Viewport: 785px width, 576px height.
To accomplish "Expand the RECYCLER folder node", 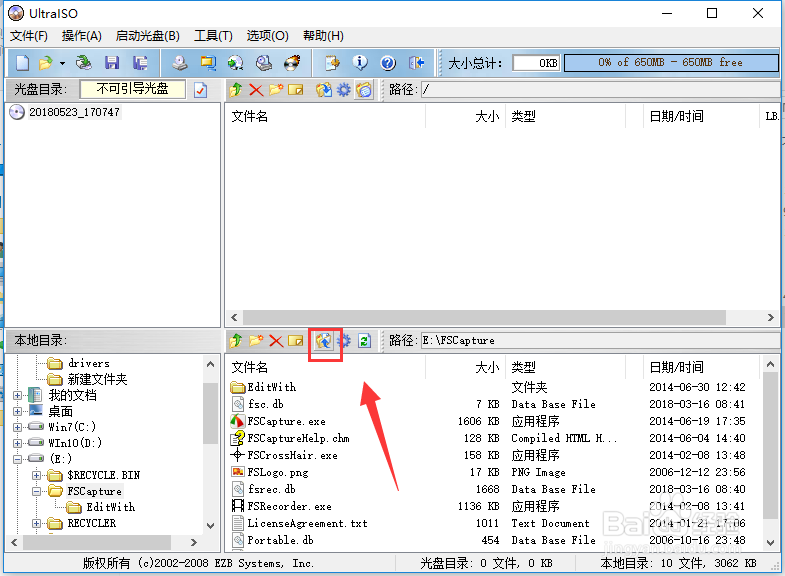I will click(x=37, y=524).
